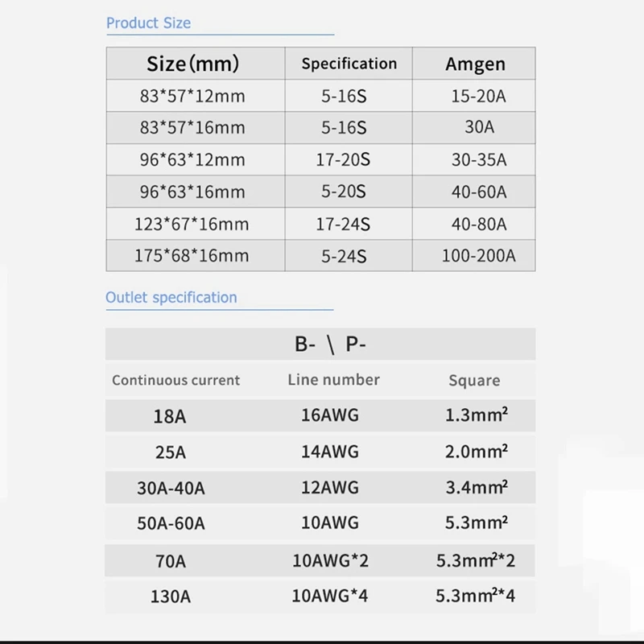
Task: Select the Specification column header
Action: coord(349,64)
